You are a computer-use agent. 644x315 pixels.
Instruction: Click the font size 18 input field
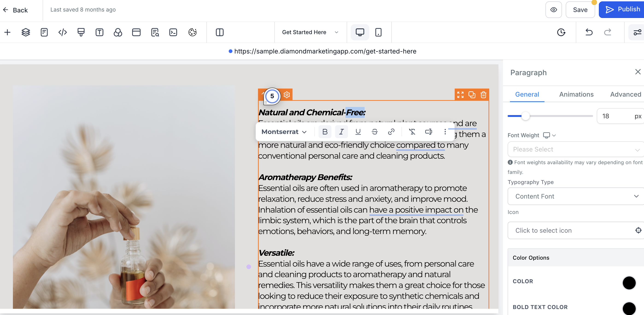(x=621, y=116)
